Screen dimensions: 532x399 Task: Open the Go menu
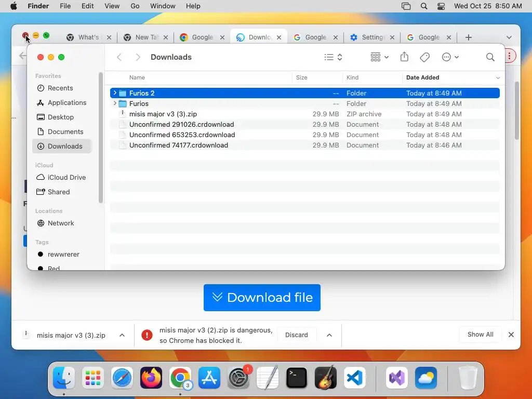click(135, 6)
